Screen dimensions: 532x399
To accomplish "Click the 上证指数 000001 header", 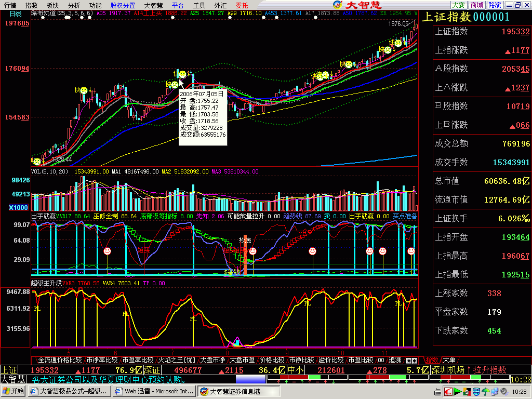I will pos(466,17).
